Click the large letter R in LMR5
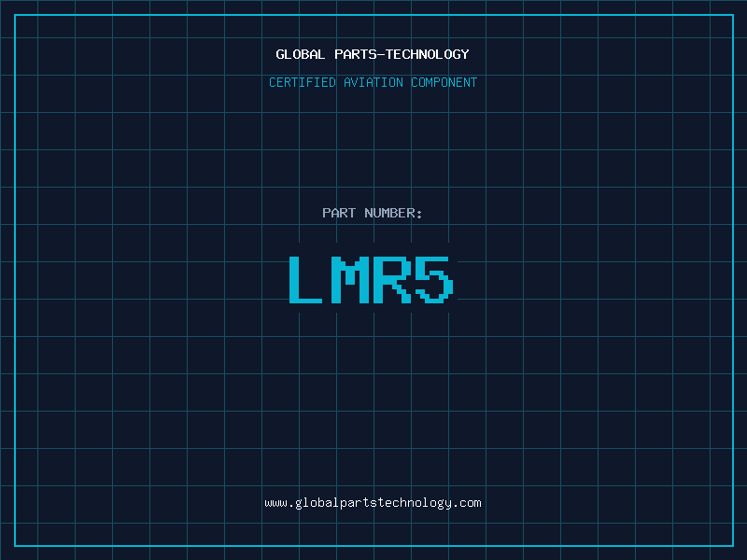Image resolution: width=747 pixels, height=560 pixels. 391,280
